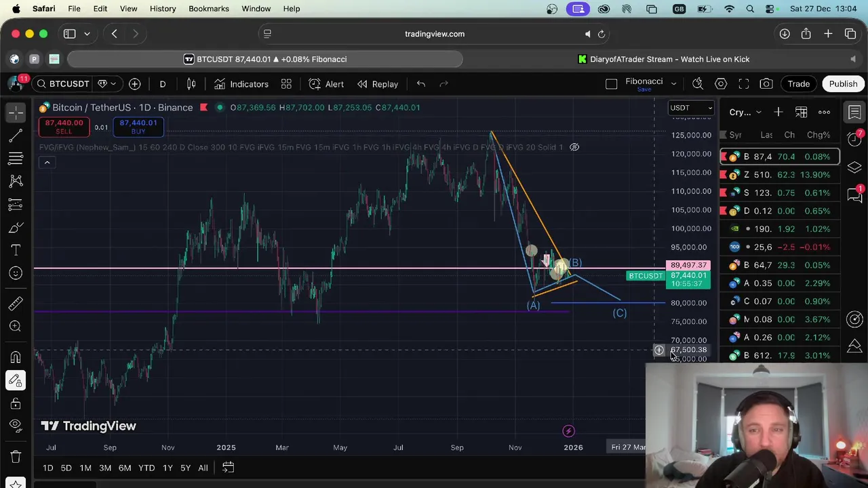Enter fullscreen chart mode
This screenshot has width=868, height=488.
pyautogui.click(x=744, y=84)
